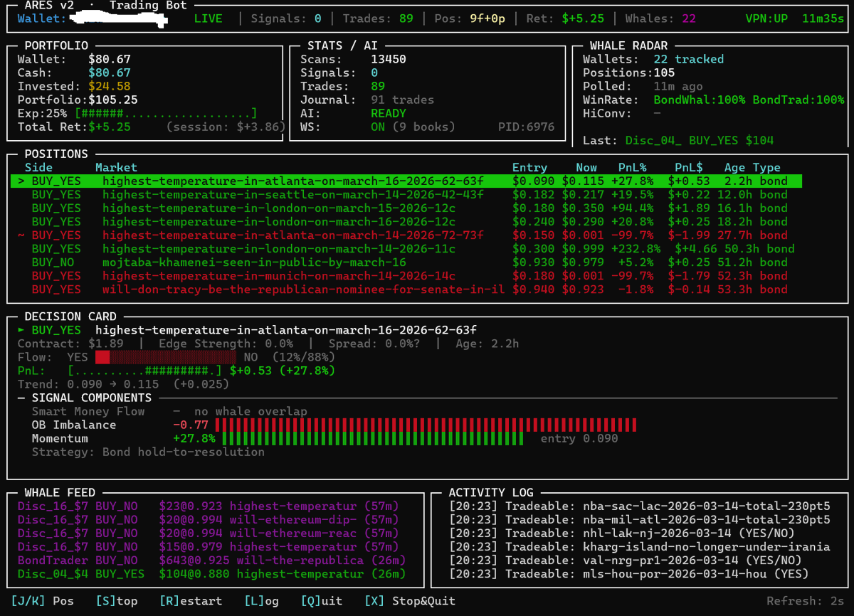This screenshot has height=616, width=854.
Task: Click the Ret: $+5.25 header value
Action: (565, 18)
